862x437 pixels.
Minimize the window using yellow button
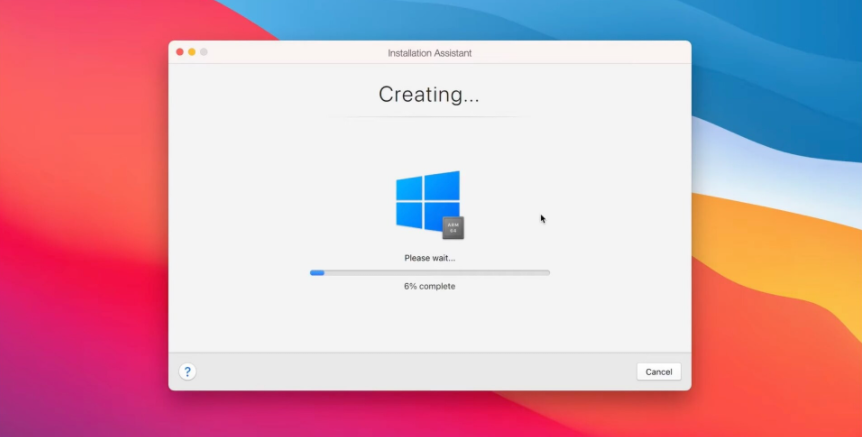192,52
